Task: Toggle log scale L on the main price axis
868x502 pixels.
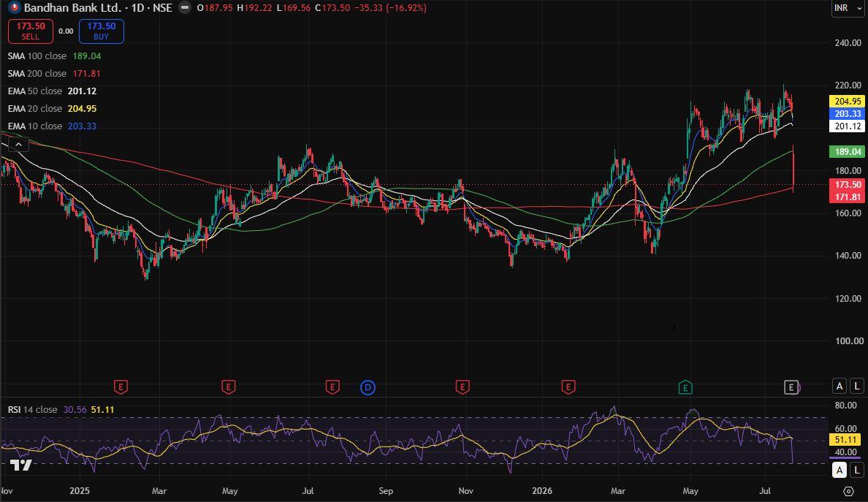Action: click(x=857, y=386)
